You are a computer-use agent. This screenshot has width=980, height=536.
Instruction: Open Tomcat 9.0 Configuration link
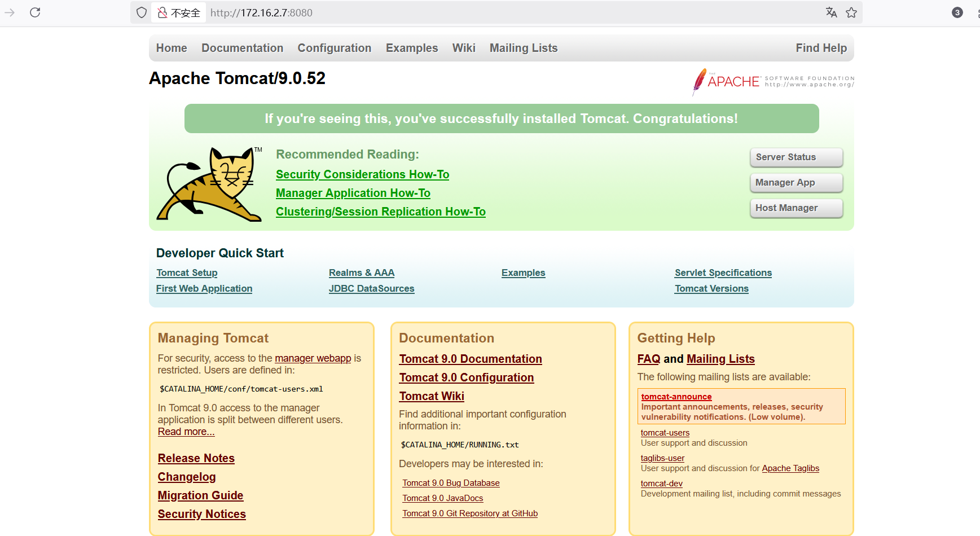(x=467, y=377)
